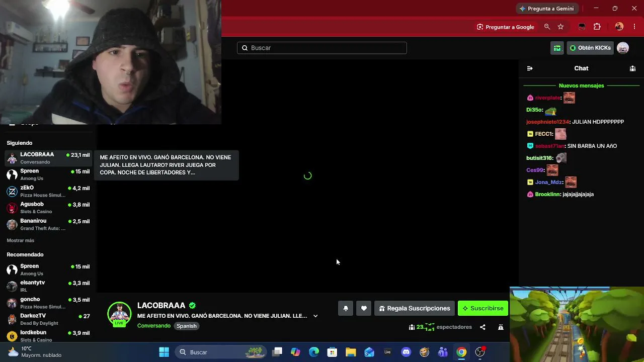Viewport: 644px width, 362px height.
Task: Click the Windows taskbar Buscar search box
Action: point(221,352)
